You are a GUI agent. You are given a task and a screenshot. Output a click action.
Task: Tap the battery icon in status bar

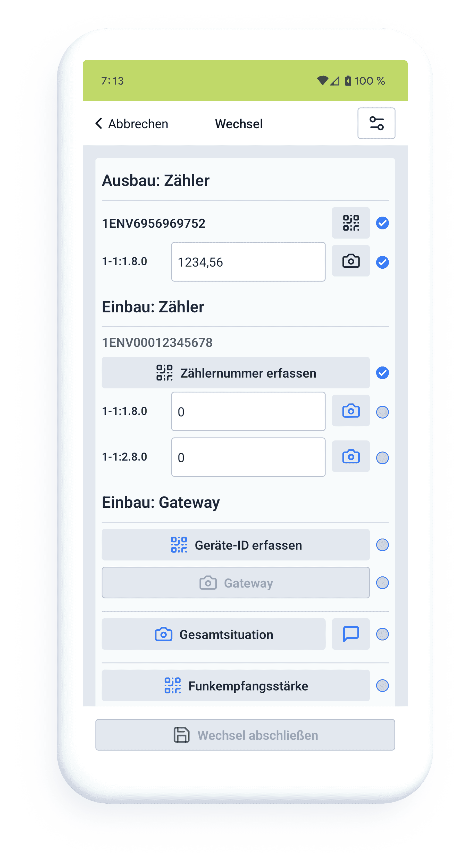[x=348, y=81]
